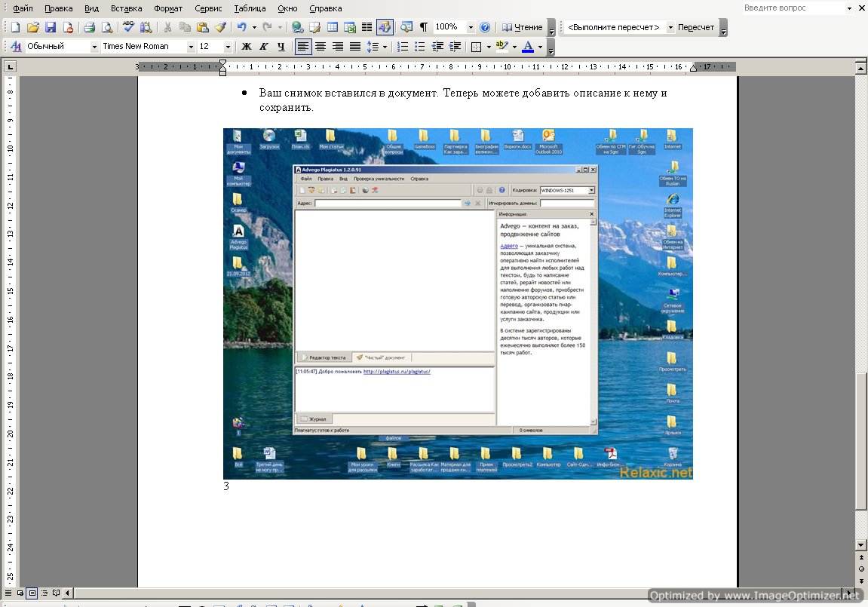Open the Правка menu

(x=59, y=8)
